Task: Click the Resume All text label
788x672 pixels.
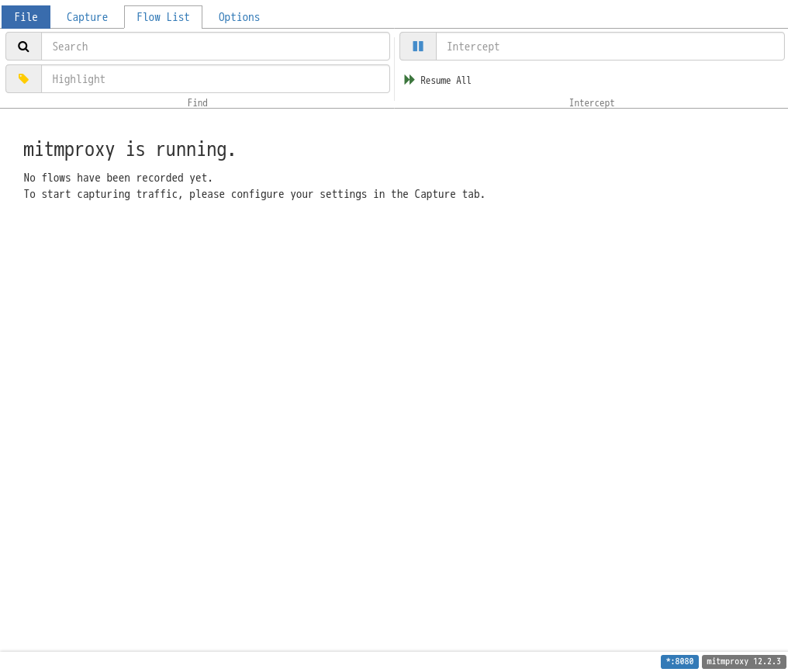Action: click(446, 81)
